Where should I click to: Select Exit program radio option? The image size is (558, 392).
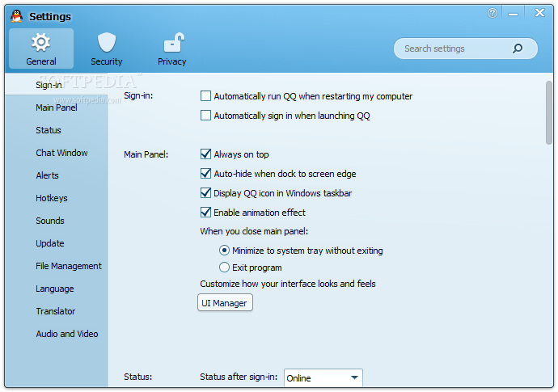pyautogui.click(x=224, y=268)
